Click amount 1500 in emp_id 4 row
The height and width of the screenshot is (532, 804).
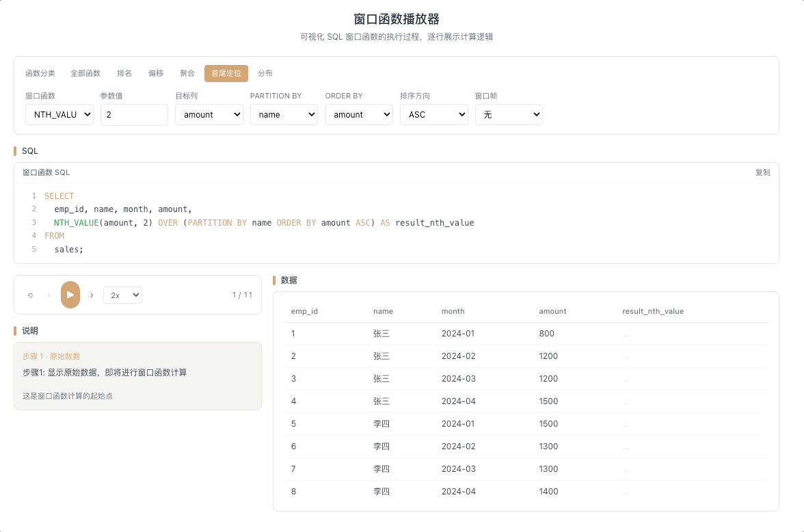click(548, 401)
